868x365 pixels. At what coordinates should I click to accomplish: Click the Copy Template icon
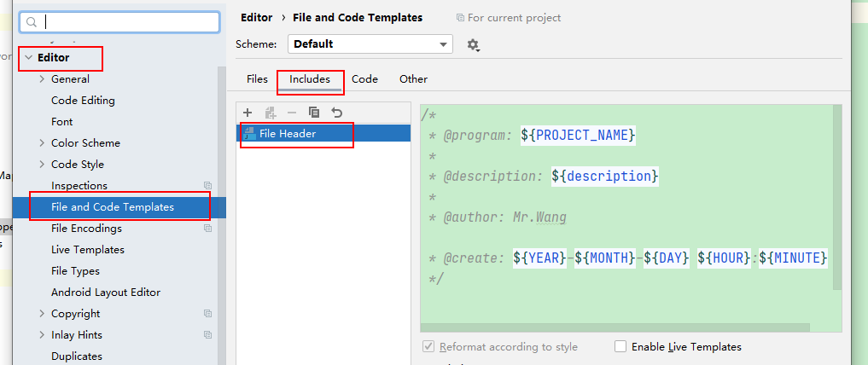(x=314, y=113)
